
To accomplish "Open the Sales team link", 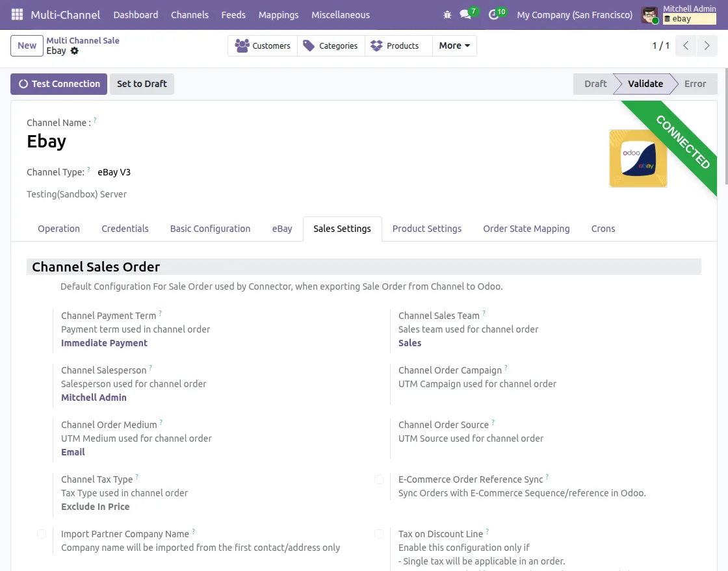I will [409, 343].
